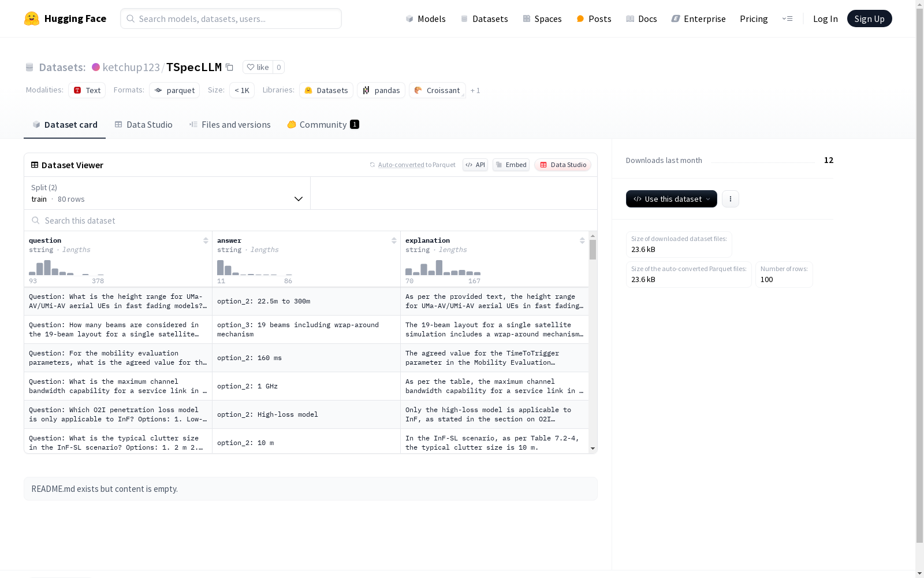The image size is (924, 578).
Task: Click question about UMa-AV/UMi-AV height range
Action: [118, 301]
